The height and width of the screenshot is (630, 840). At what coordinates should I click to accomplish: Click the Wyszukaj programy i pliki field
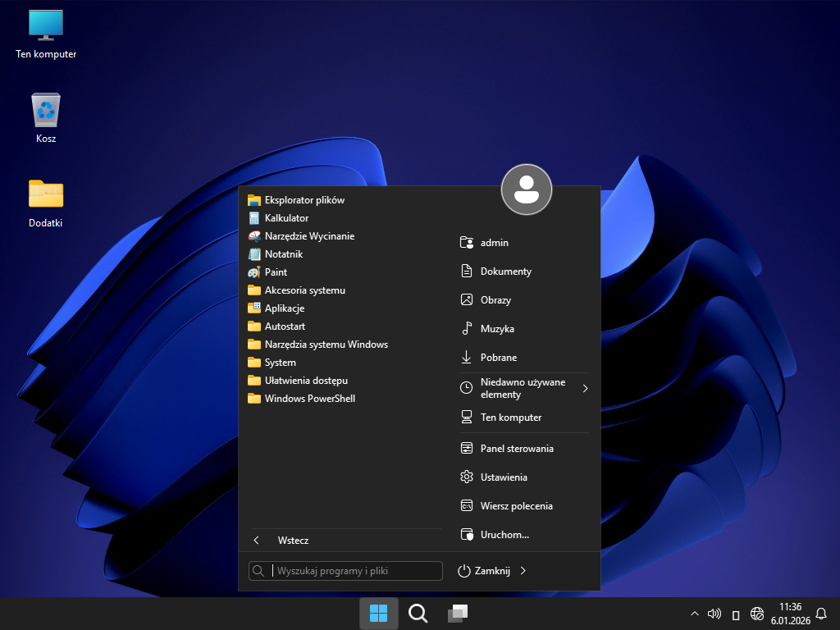point(354,571)
